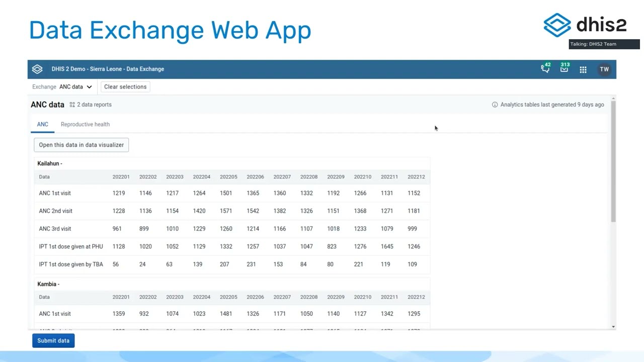
Task: Switch to the Reproductive health tab
Action: pos(85,124)
